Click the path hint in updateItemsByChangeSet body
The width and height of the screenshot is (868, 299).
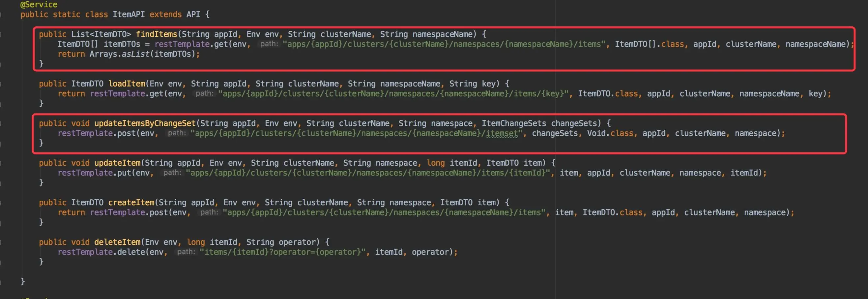point(177,133)
